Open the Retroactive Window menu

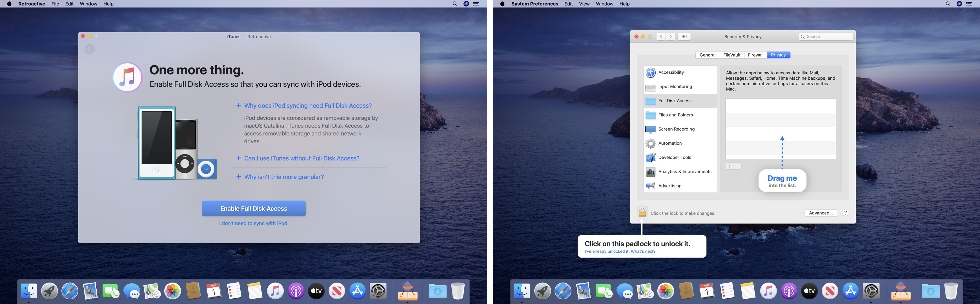pos(88,4)
